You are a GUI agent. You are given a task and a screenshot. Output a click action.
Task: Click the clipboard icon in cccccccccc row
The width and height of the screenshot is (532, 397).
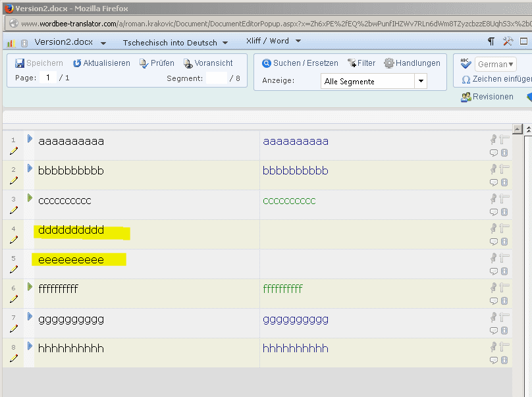(x=504, y=212)
